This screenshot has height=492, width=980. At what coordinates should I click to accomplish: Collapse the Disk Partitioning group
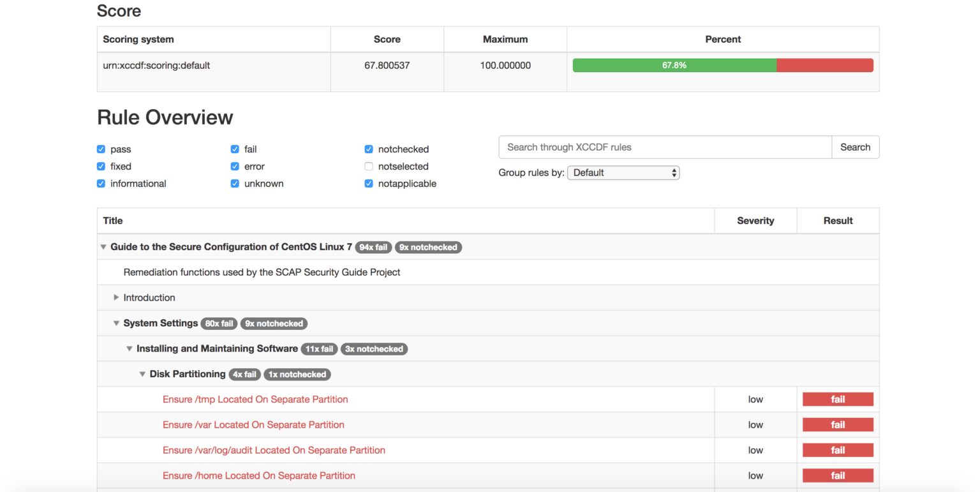[x=142, y=375]
